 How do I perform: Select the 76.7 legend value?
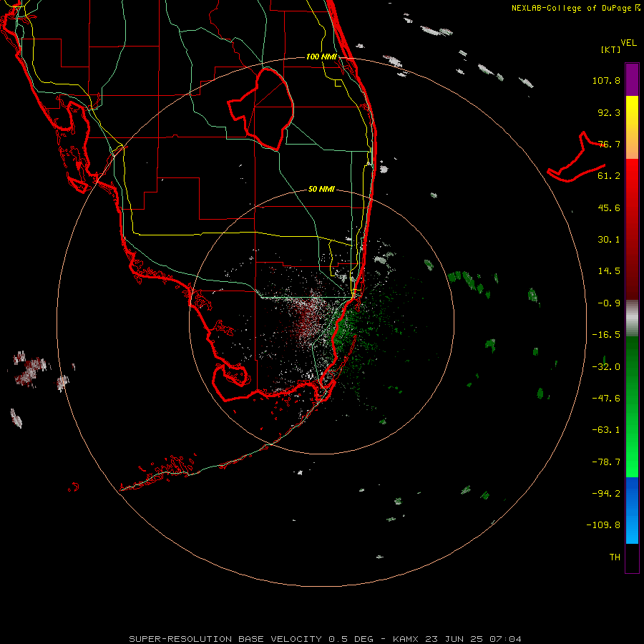click(609, 144)
